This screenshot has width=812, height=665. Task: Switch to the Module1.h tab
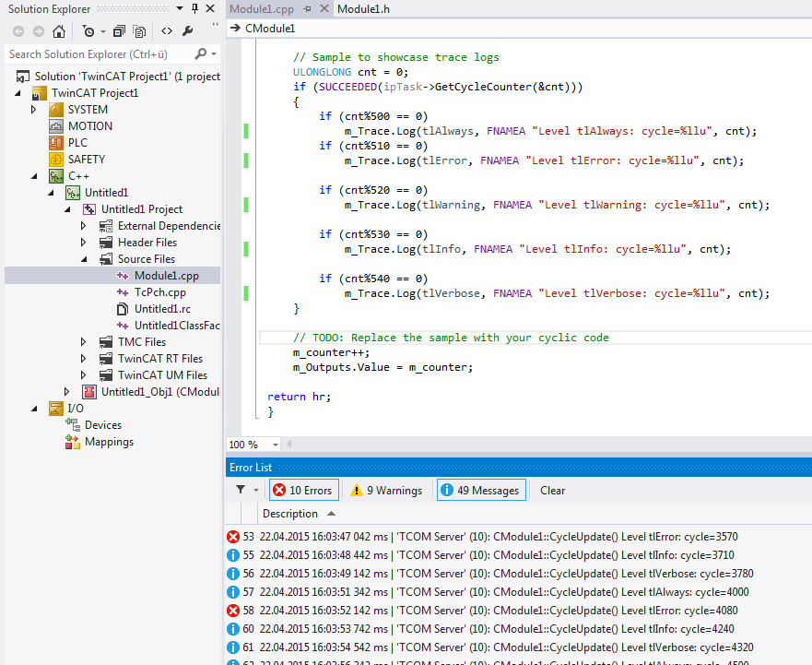(x=363, y=9)
